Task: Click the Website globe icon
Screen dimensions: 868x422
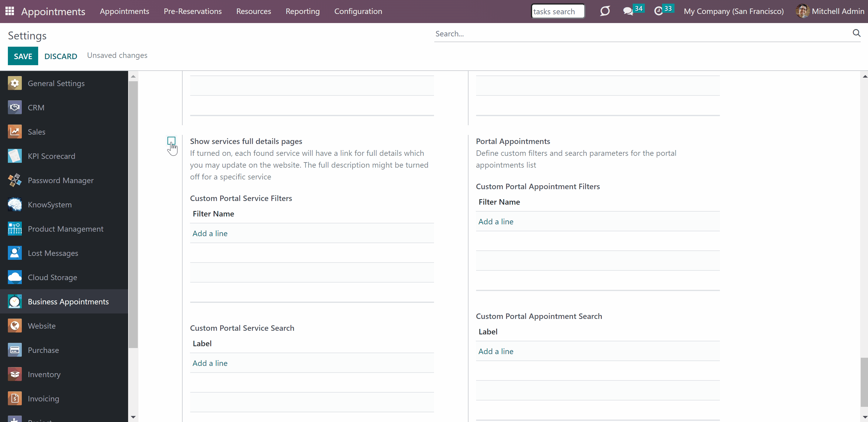Action: click(x=15, y=326)
